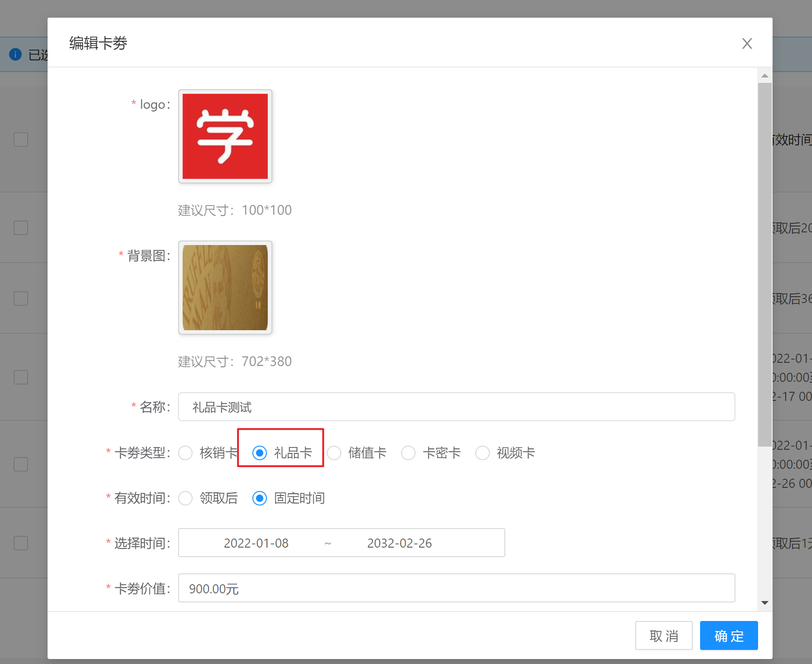Click the blue info icon behind dialog
This screenshot has height=664, width=812.
click(x=15, y=54)
